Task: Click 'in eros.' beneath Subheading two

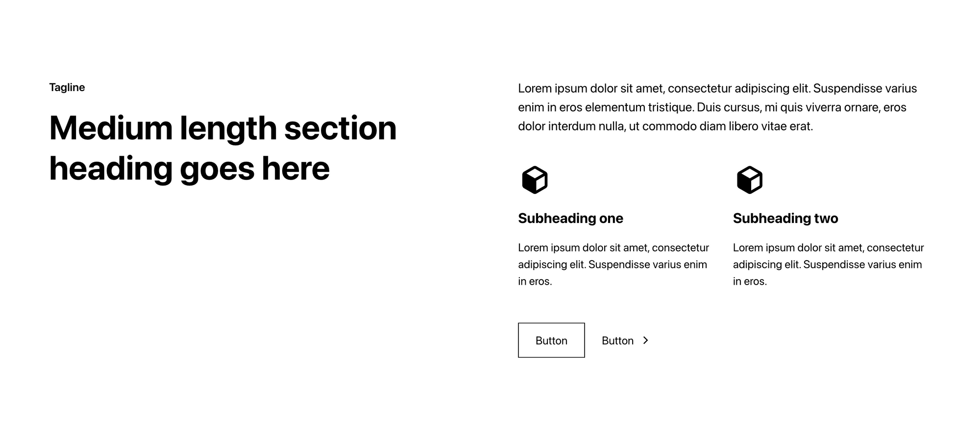Action: pyautogui.click(x=750, y=281)
